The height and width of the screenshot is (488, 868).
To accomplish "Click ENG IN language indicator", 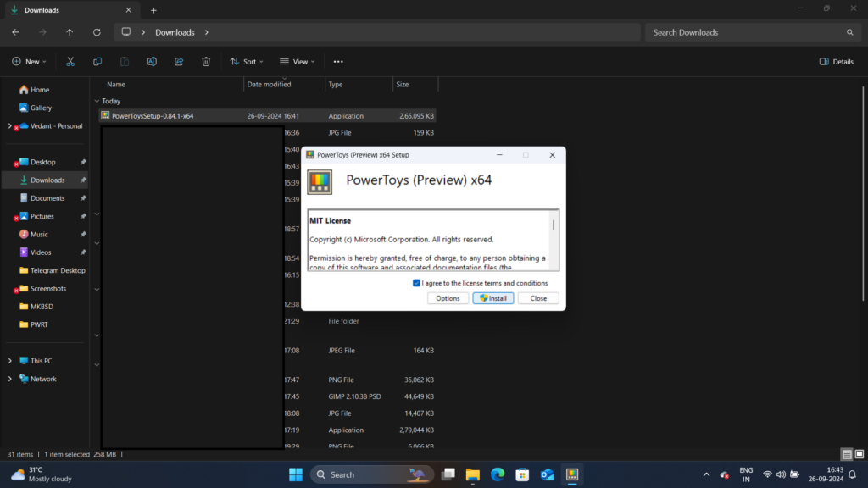I will pyautogui.click(x=746, y=474).
